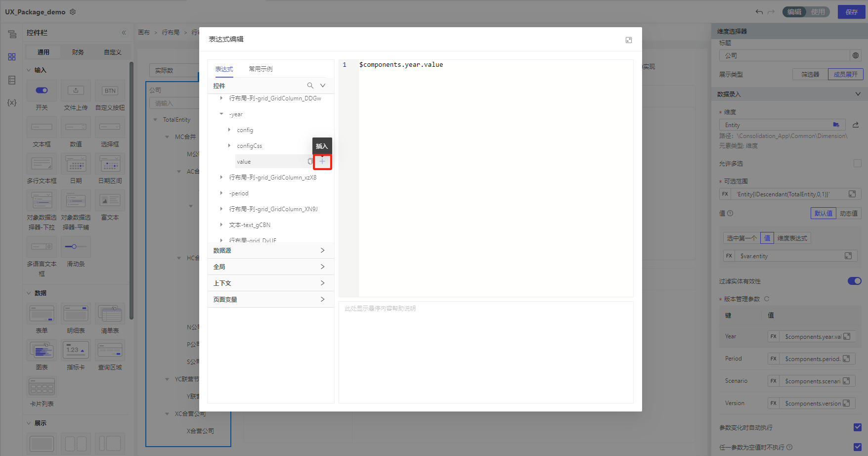Click the undo arrow in top bar
868x456 pixels.
tap(759, 12)
